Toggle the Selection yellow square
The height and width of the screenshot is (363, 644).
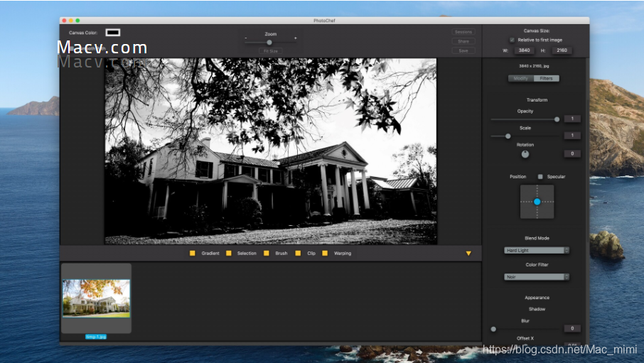pos(229,254)
